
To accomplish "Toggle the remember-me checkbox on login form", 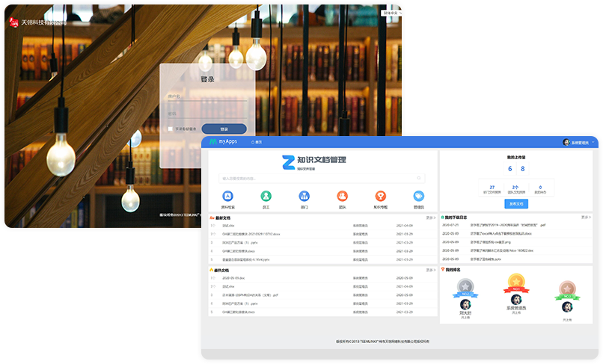I will point(171,129).
